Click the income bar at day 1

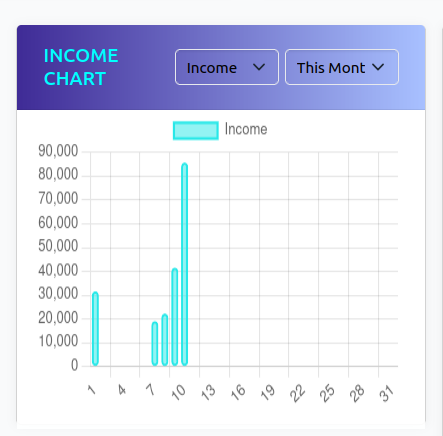click(95, 329)
